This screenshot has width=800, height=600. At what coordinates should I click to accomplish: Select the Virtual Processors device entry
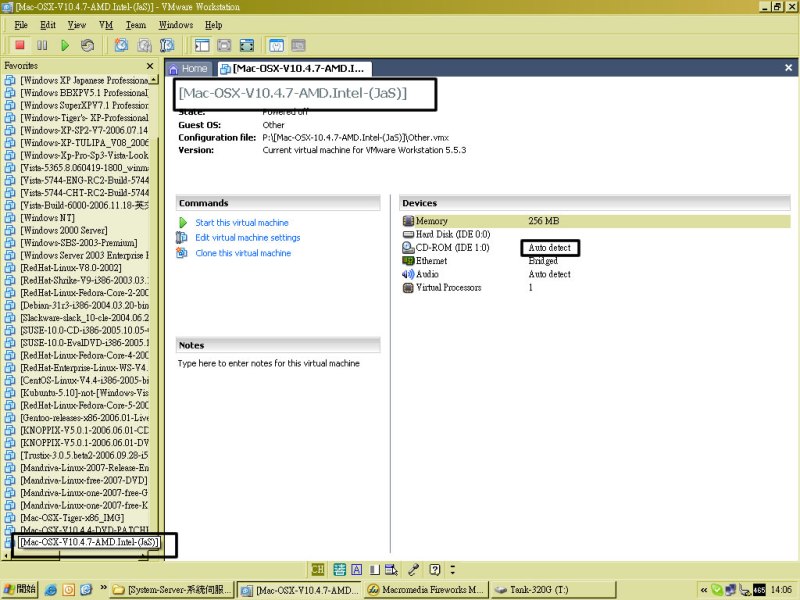click(442, 287)
